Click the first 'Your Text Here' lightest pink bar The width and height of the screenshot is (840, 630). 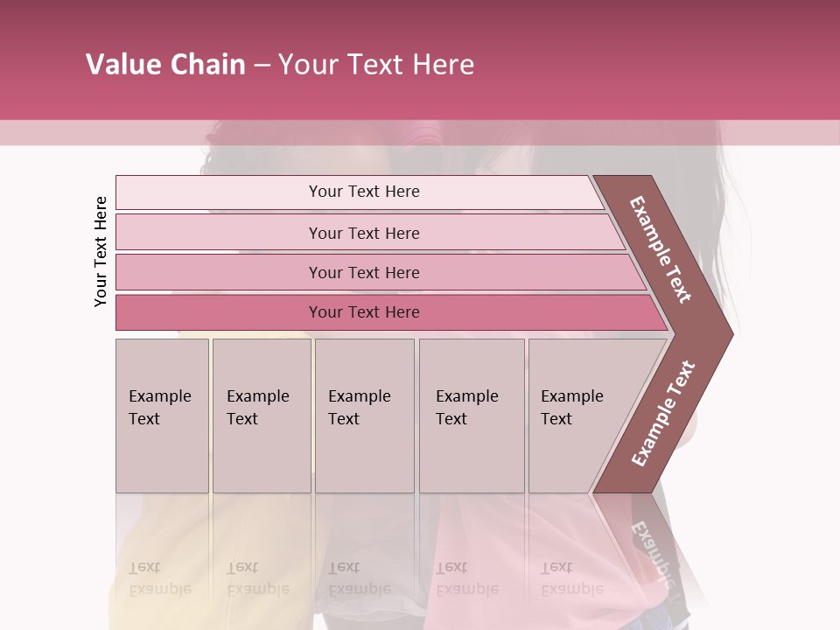tap(360, 192)
